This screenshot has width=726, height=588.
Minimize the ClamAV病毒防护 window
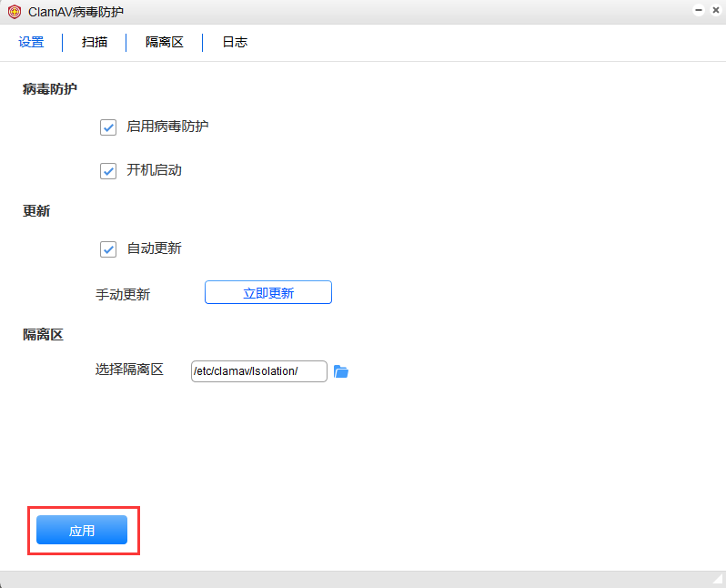pyautogui.click(x=699, y=10)
